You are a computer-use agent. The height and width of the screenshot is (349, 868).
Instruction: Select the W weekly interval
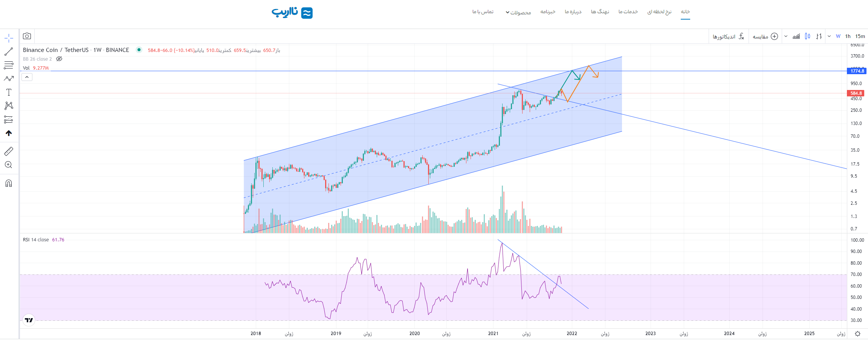tap(838, 36)
